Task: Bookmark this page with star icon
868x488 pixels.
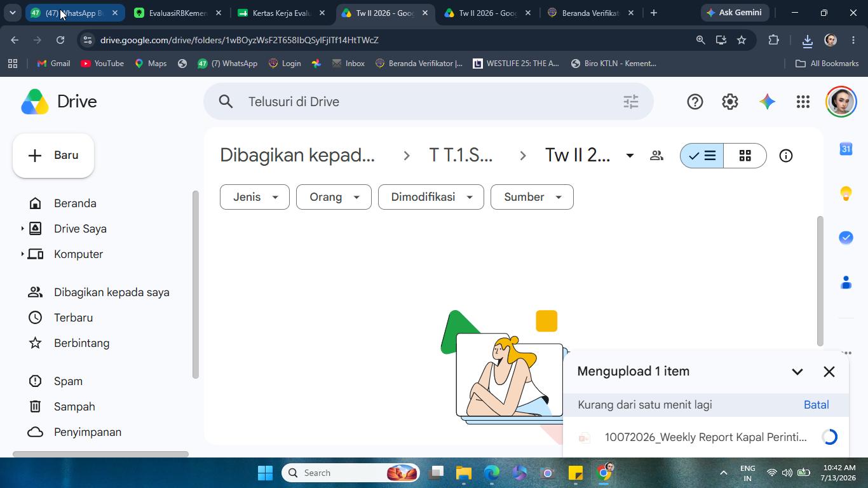Action: click(742, 40)
